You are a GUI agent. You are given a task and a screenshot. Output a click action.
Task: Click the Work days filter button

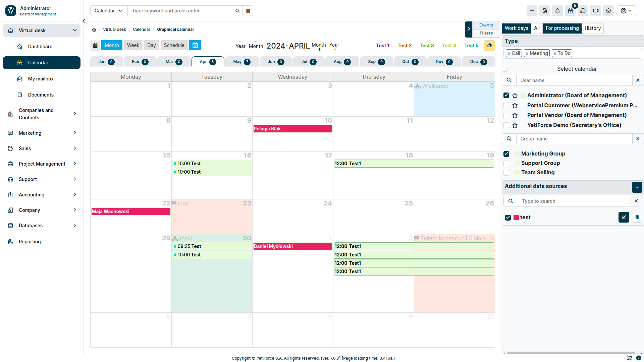click(x=517, y=28)
